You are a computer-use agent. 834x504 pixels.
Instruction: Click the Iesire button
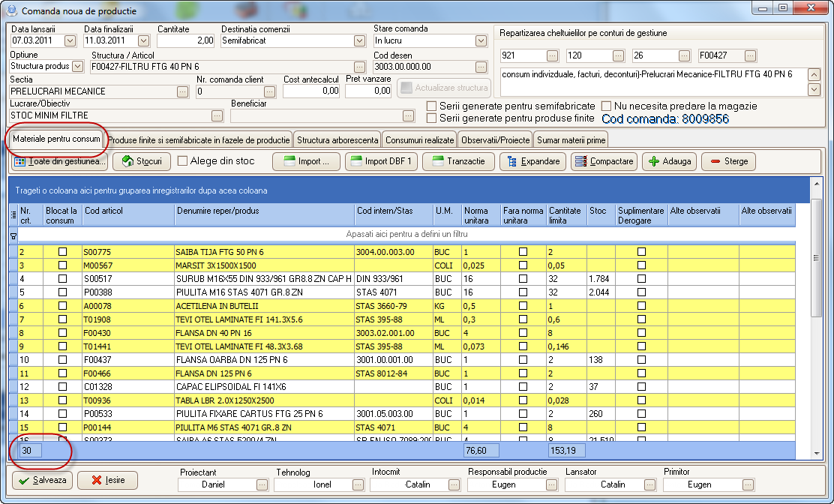108,480
